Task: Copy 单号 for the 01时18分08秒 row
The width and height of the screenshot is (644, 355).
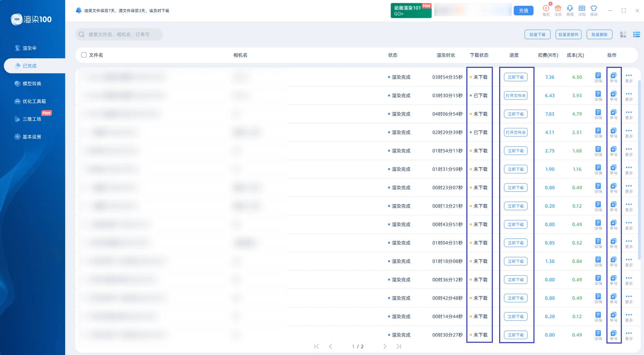Action: point(613,262)
